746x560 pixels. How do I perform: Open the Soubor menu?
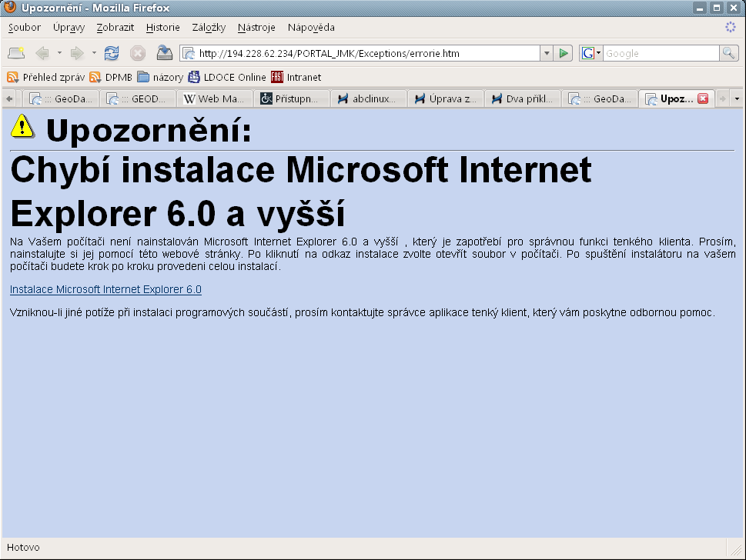point(25,28)
